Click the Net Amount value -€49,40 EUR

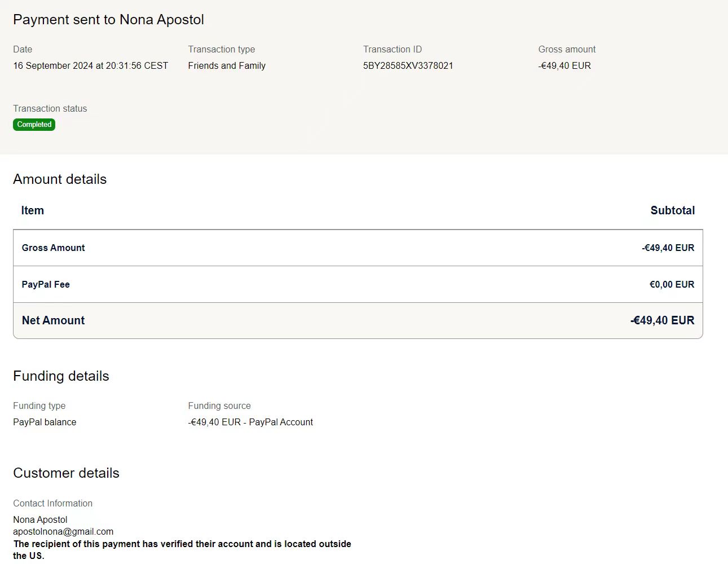click(662, 320)
